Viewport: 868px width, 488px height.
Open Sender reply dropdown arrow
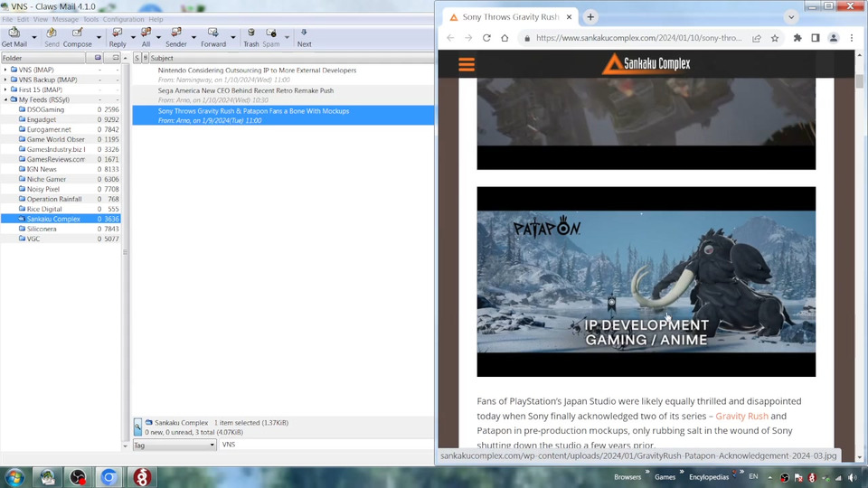tap(193, 38)
